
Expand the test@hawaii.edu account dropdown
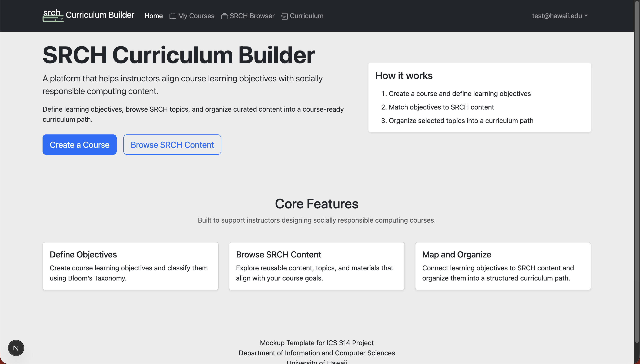click(x=557, y=16)
